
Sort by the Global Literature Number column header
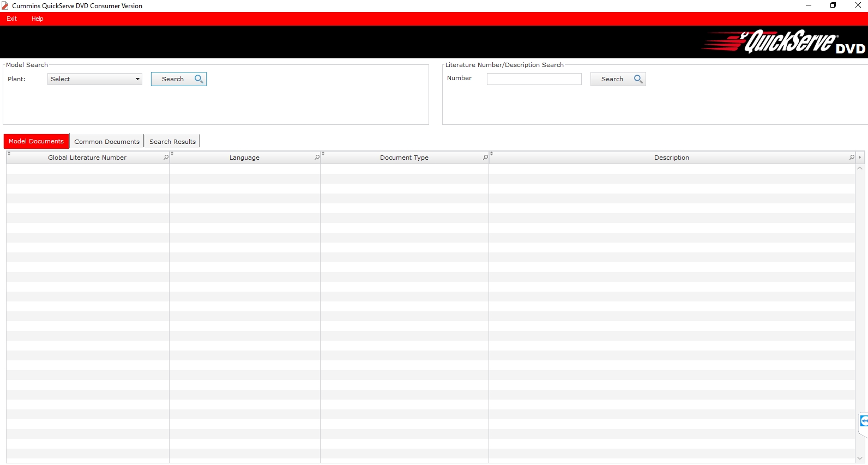click(x=87, y=158)
